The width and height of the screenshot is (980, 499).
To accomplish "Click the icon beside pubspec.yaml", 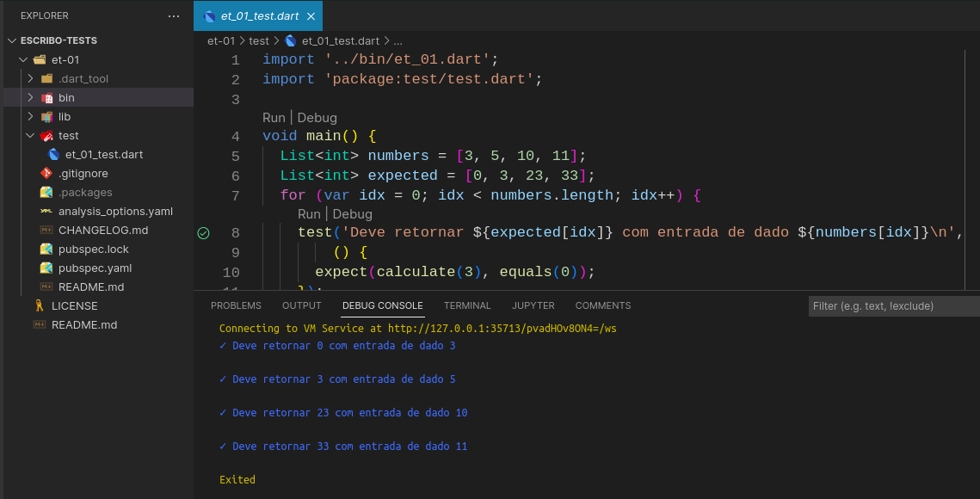I will [x=46, y=268].
